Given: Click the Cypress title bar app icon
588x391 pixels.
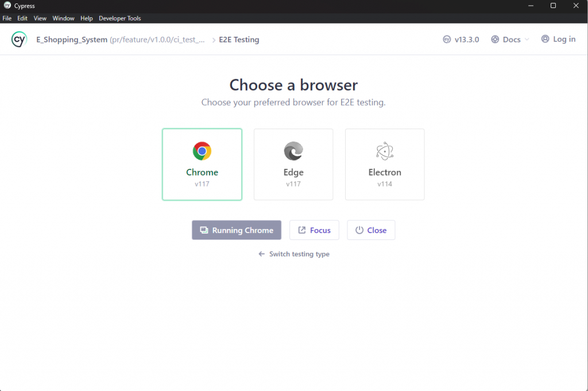Looking at the screenshot, I should pos(7,6).
